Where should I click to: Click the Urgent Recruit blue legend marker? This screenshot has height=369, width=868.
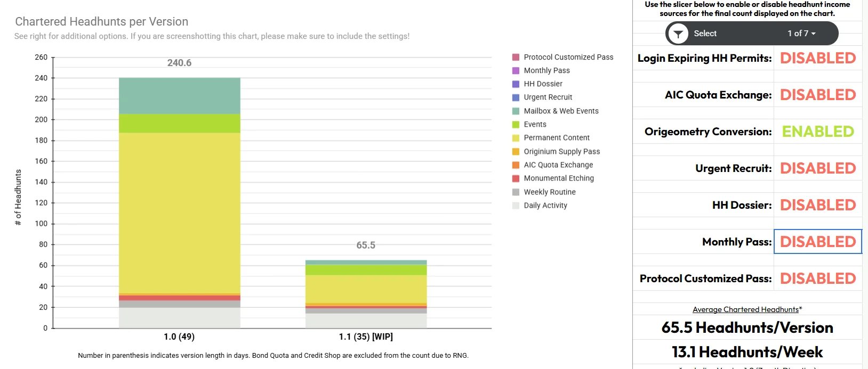click(x=516, y=97)
